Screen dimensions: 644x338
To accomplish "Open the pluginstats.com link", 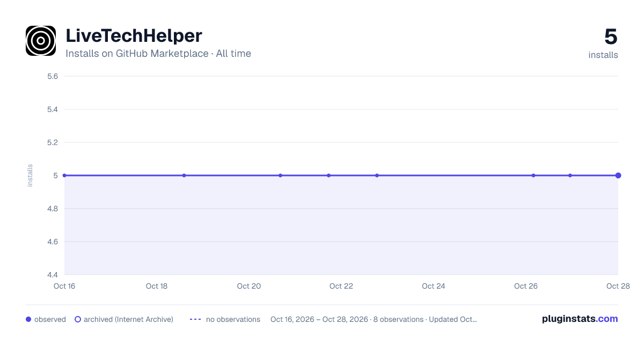I will 580,319.
